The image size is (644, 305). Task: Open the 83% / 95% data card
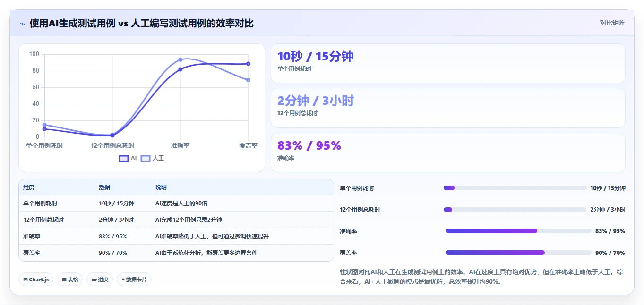(x=448, y=152)
